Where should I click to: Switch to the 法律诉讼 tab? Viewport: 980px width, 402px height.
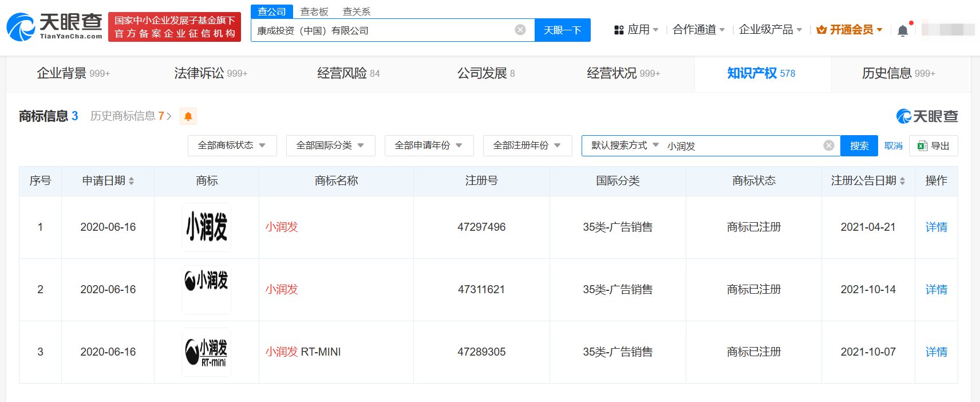point(210,73)
